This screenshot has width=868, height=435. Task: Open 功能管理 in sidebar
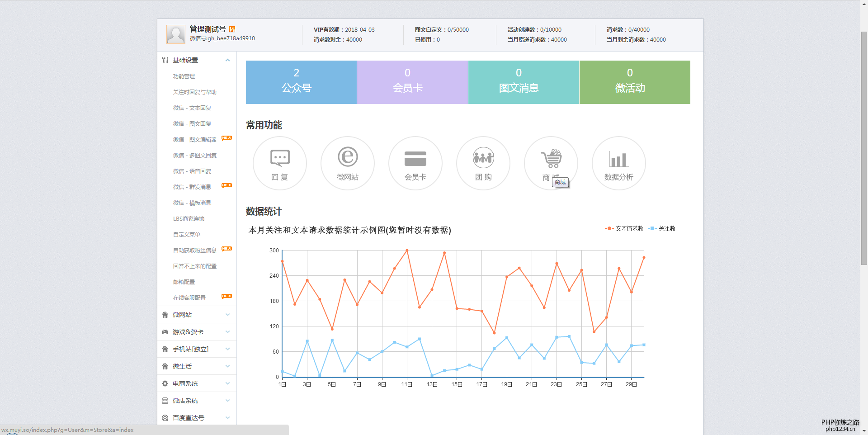(184, 76)
